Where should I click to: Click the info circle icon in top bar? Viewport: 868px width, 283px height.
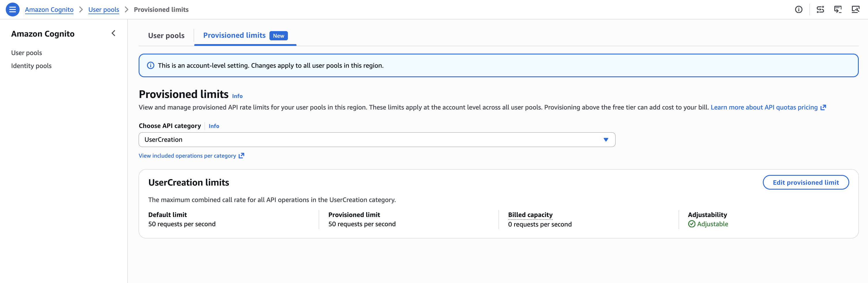(799, 10)
